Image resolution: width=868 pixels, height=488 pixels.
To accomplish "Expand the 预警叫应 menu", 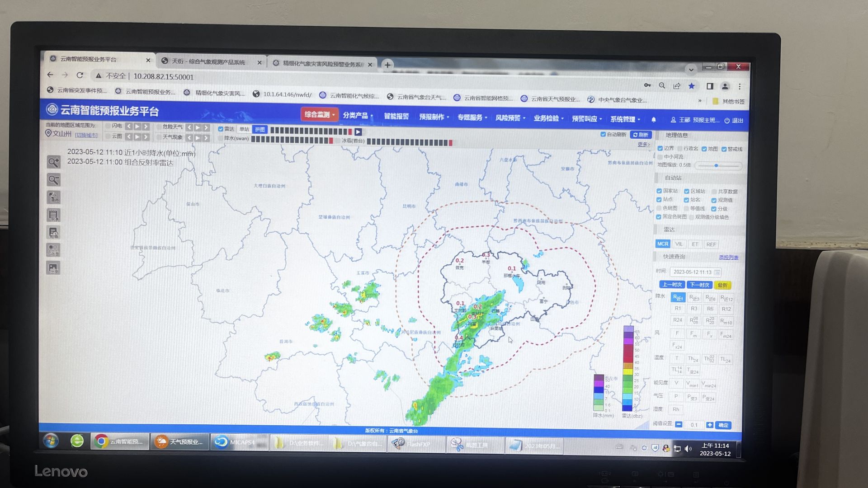I will tap(587, 118).
